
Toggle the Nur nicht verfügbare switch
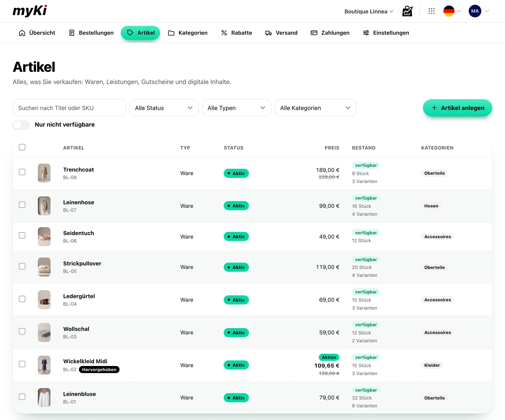tap(21, 125)
